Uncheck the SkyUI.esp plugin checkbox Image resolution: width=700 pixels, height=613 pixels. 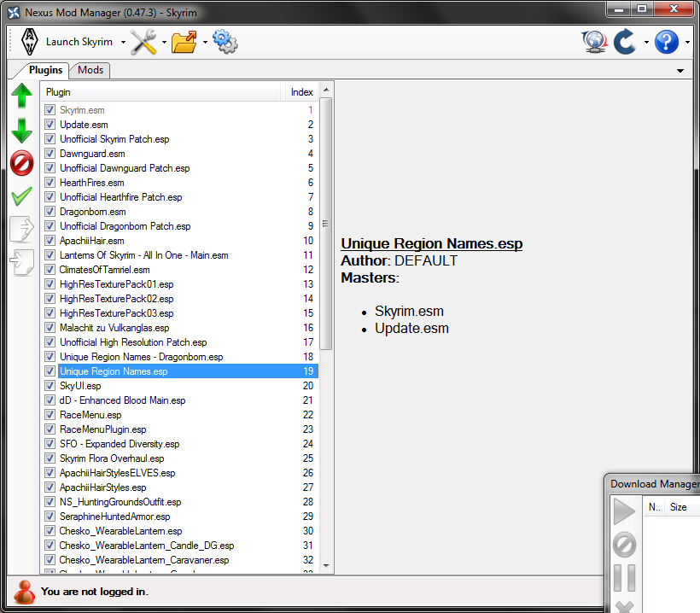pos(50,386)
